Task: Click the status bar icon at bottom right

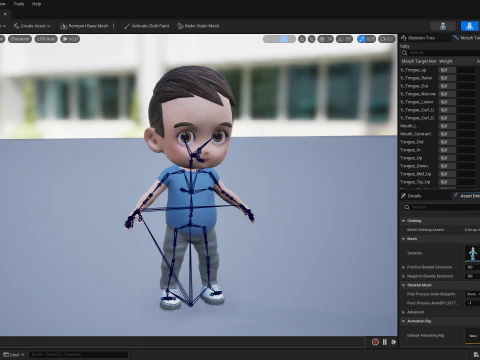Action: click(476, 355)
